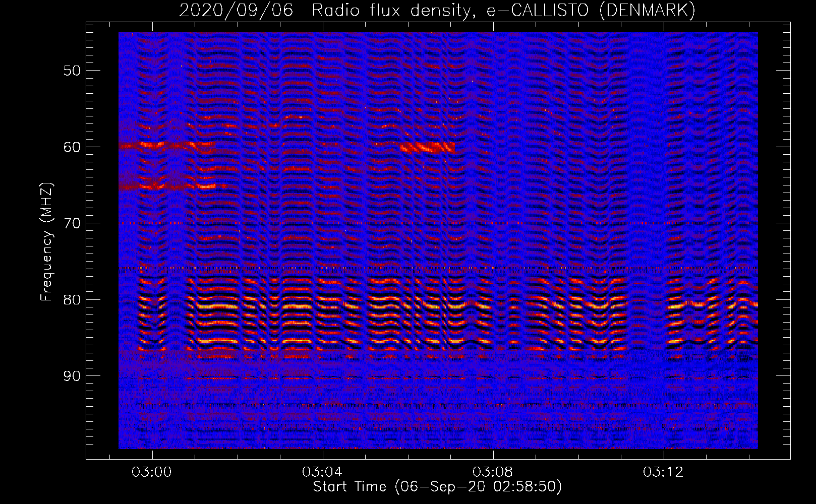Click the 80 frequency tick label

pos(72,300)
